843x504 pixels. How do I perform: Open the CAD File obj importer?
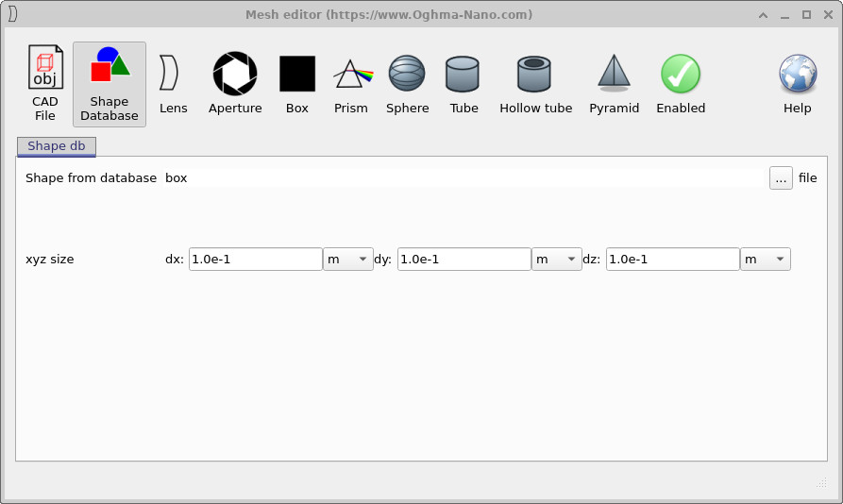45,84
